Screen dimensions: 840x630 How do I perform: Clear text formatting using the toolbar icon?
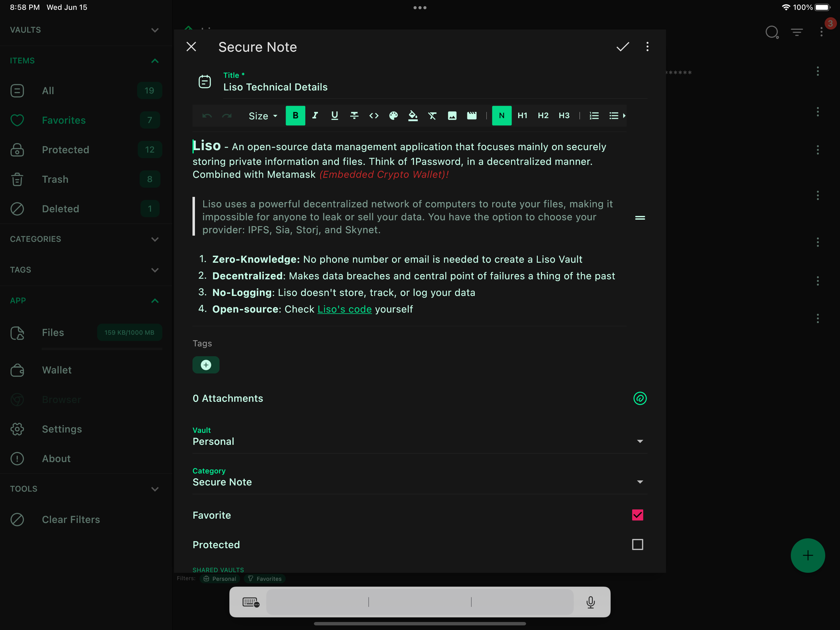pyautogui.click(x=433, y=116)
